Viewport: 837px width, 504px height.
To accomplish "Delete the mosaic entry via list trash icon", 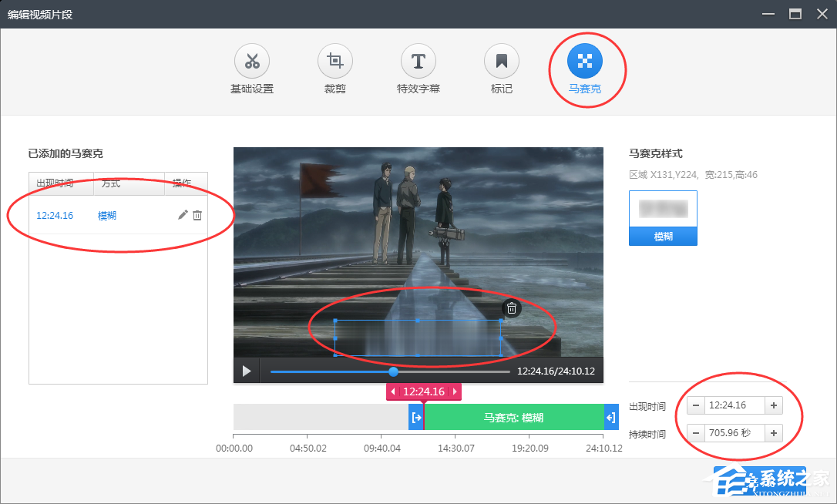I will coord(198,215).
